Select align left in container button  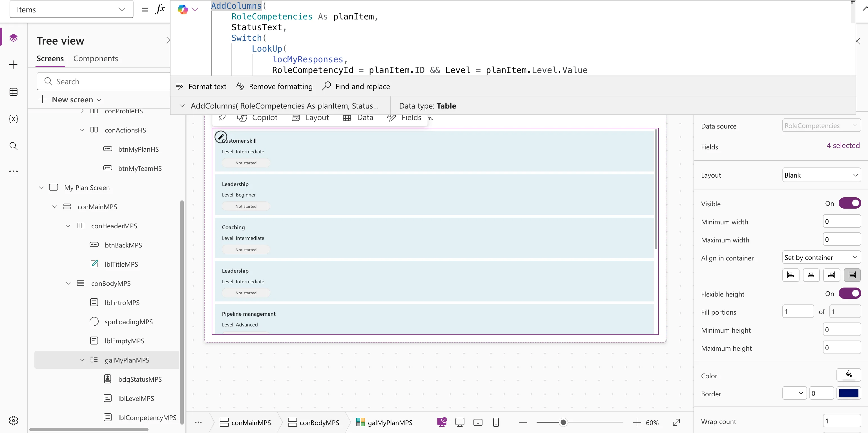pos(790,275)
